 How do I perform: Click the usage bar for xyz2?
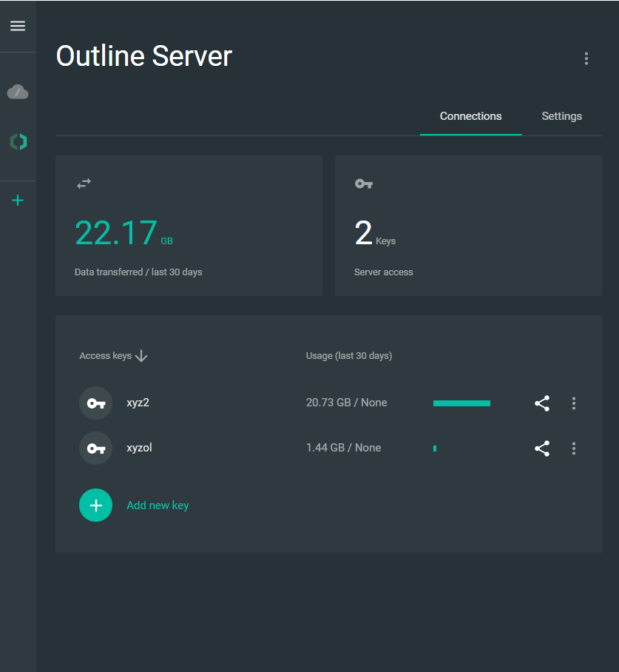[461, 403]
